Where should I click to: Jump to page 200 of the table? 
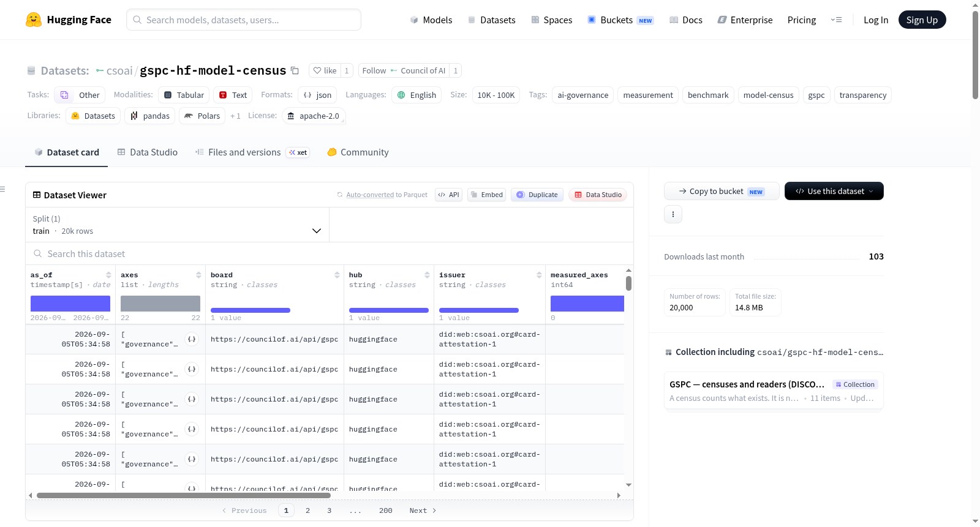pyautogui.click(x=386, y=510)
